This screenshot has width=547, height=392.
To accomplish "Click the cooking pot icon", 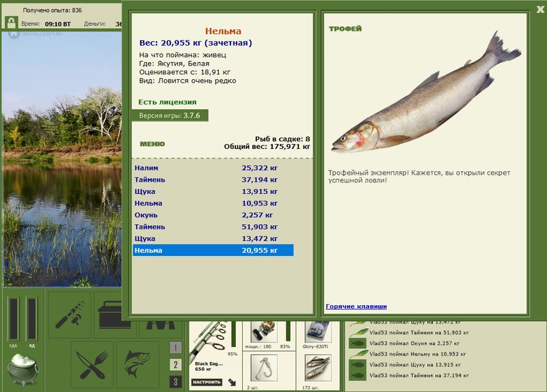I will 23,369.
